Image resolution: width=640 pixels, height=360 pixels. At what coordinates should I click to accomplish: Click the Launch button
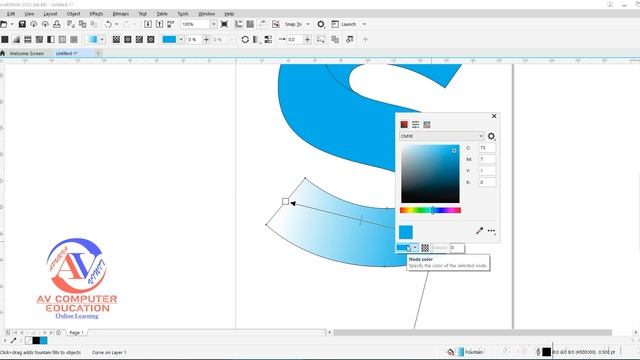(344, 24)
